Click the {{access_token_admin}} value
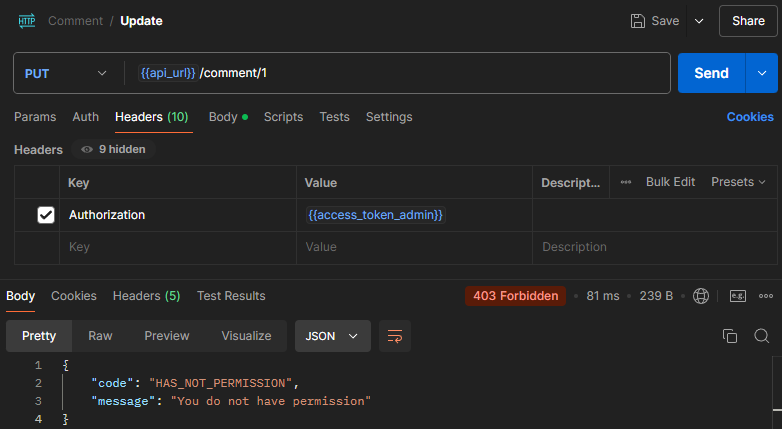This screenshot has width=782, height=429. [376, 215]
